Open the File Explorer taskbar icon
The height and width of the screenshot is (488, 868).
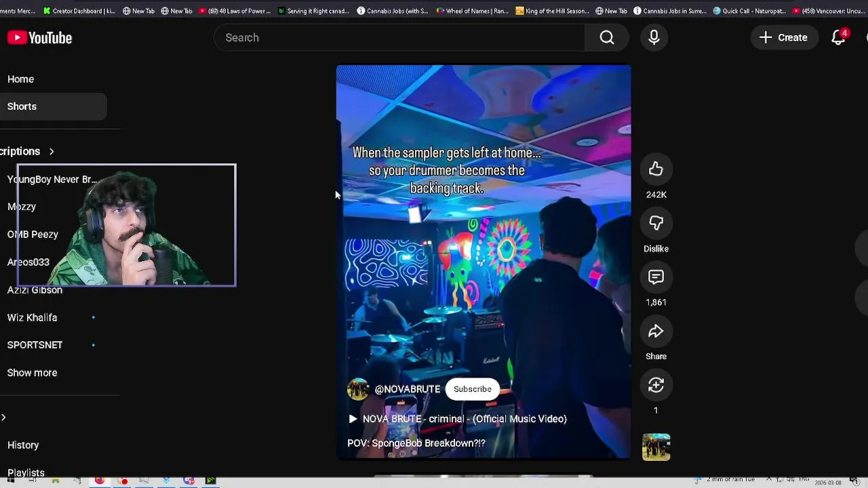[55, 481]
